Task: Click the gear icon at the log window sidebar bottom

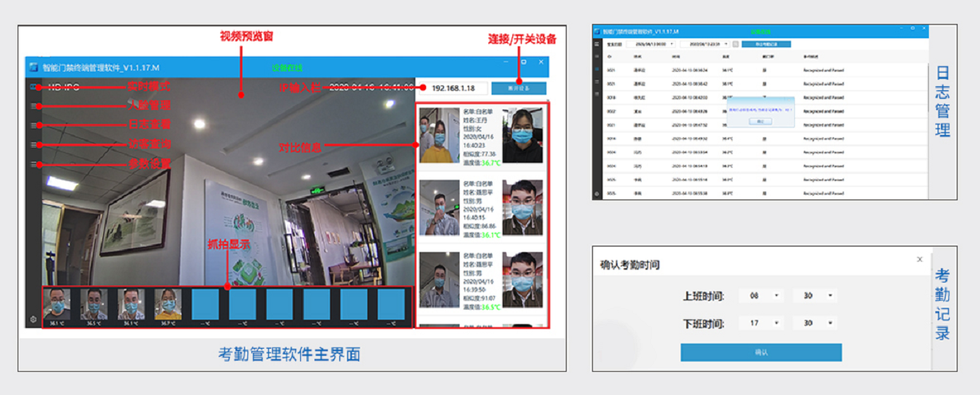Action: pos(597,194)
